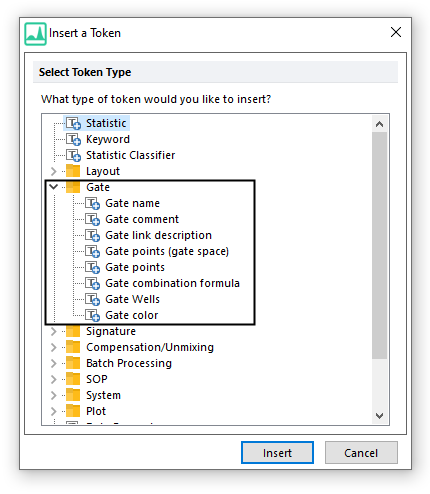
Task: Select the Layout folder label
Action: (x=103, y=171)
